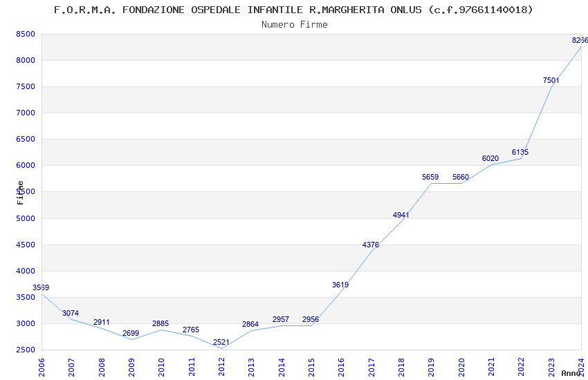588x380 pixels.
Task: Click data label 2957
Action: click(281, 319)
